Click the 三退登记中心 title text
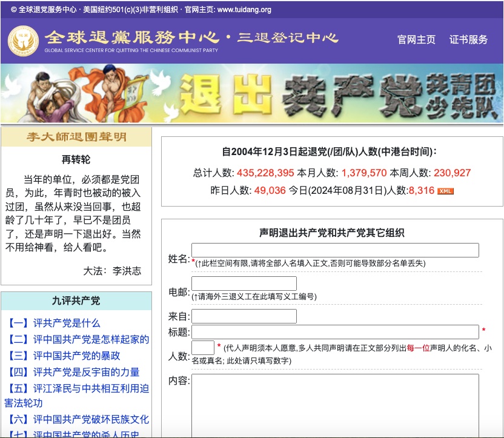Viewport: 504px width, 438px height. [288, 38]
